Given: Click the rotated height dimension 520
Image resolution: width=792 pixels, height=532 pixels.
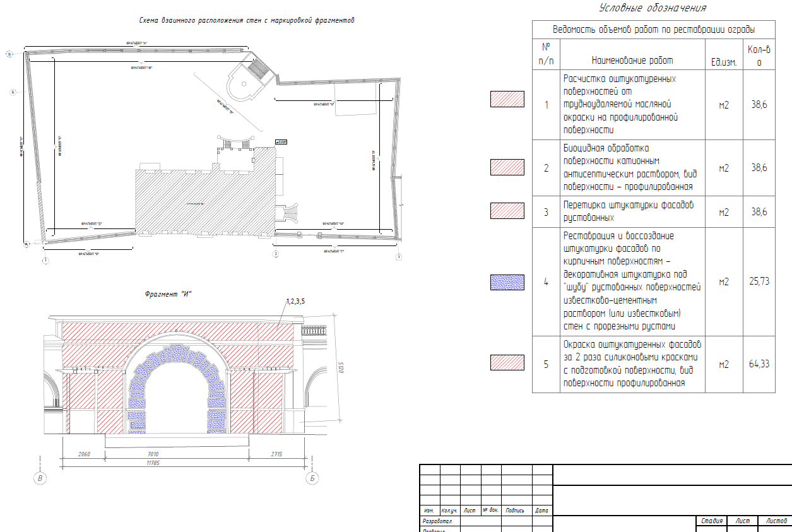Looking at the screenshot, I should coord(341,367).
